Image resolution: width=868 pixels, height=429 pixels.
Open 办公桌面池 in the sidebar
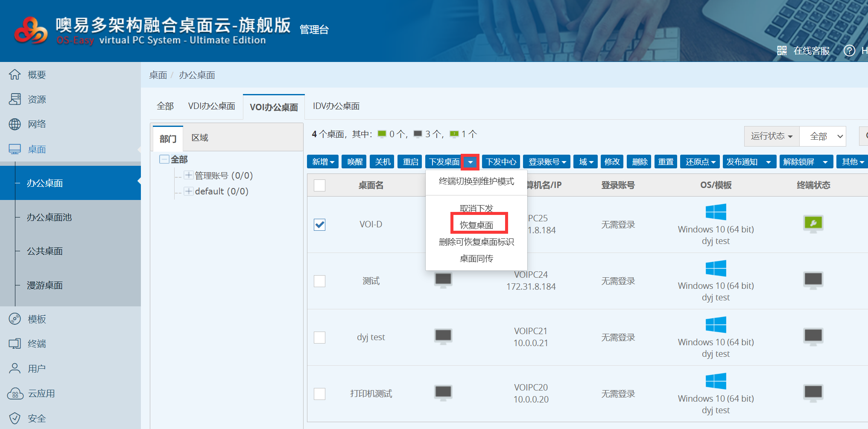(x=49, y=217)
